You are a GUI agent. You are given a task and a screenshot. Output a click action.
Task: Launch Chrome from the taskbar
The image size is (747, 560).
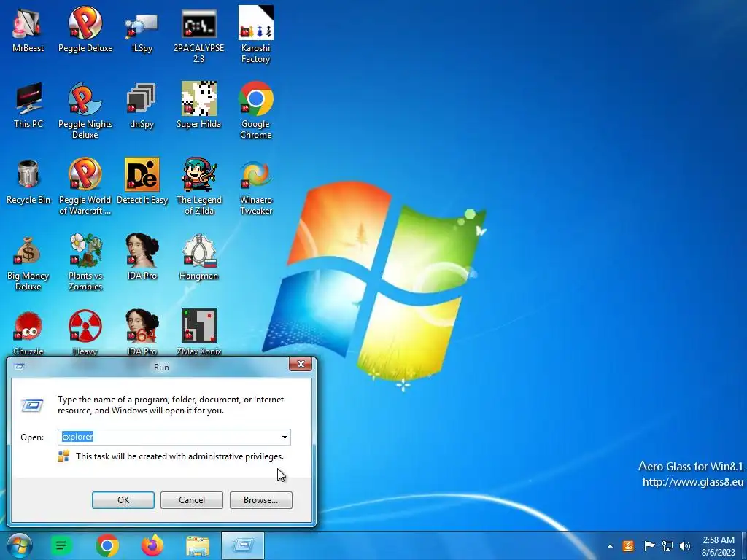tap(107, 545)
